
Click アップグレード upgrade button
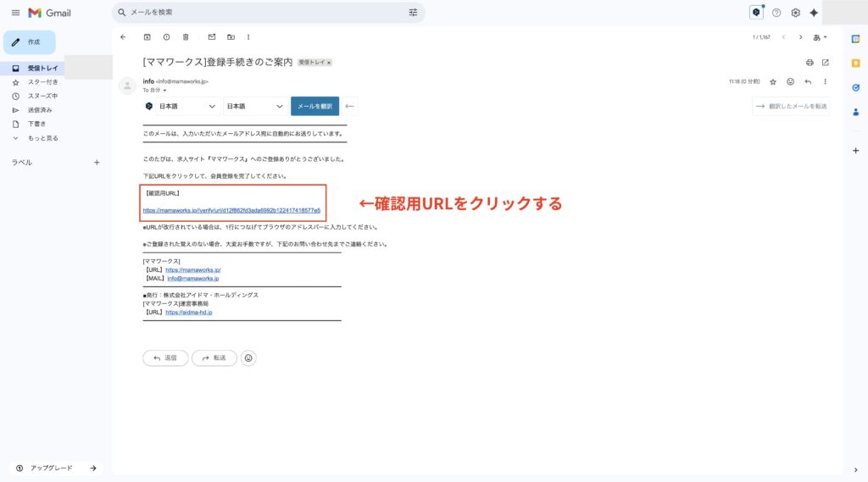pos(56,468)
